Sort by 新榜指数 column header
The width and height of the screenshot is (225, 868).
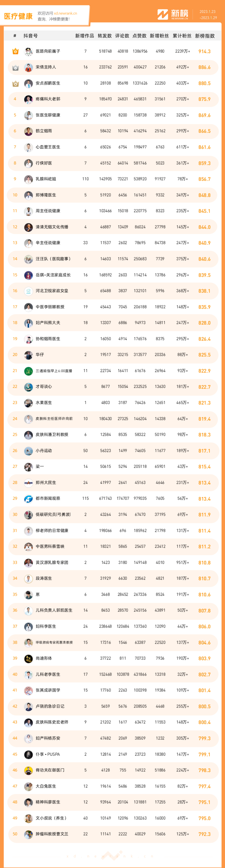pos(205,36)
